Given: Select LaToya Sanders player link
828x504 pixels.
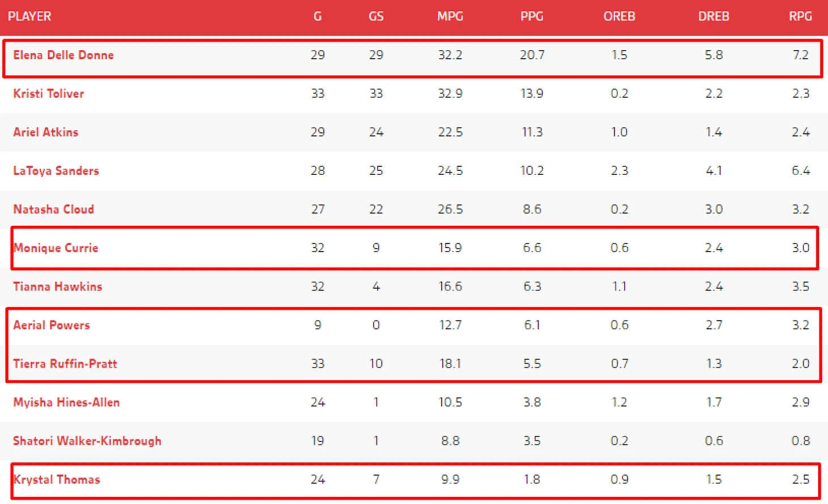Looking at the screenshot, I should pyautogui.click(x=56, y=171).
